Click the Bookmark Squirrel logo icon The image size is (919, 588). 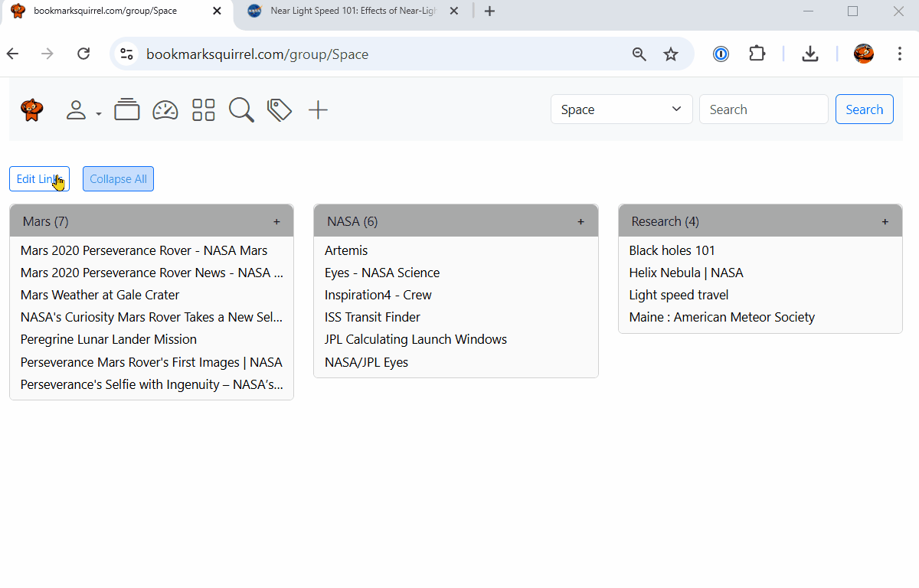point(31,110)
